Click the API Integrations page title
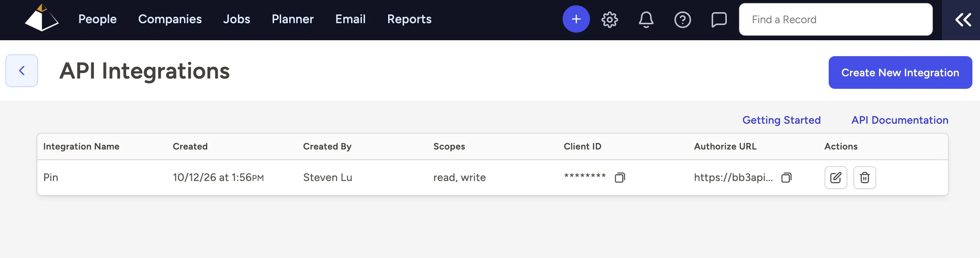 [x=144, y=71]
